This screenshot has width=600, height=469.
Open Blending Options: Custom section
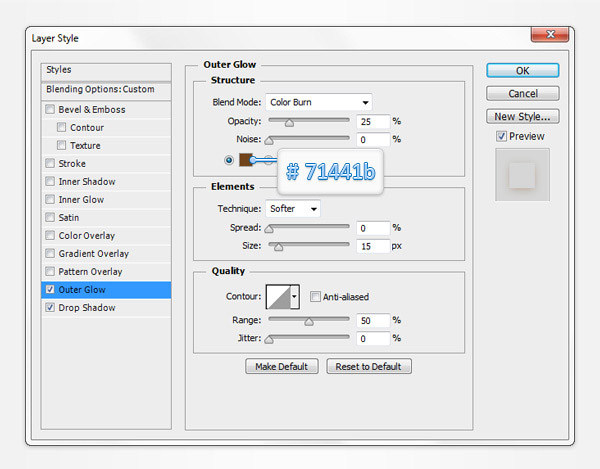pos(100,89)
